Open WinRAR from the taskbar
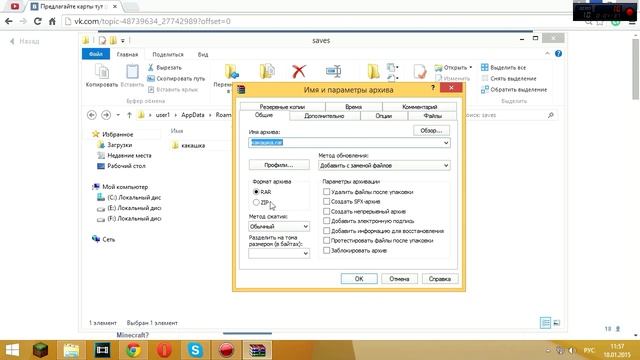This screenshot has width=640, height=360. pos(258,350)
